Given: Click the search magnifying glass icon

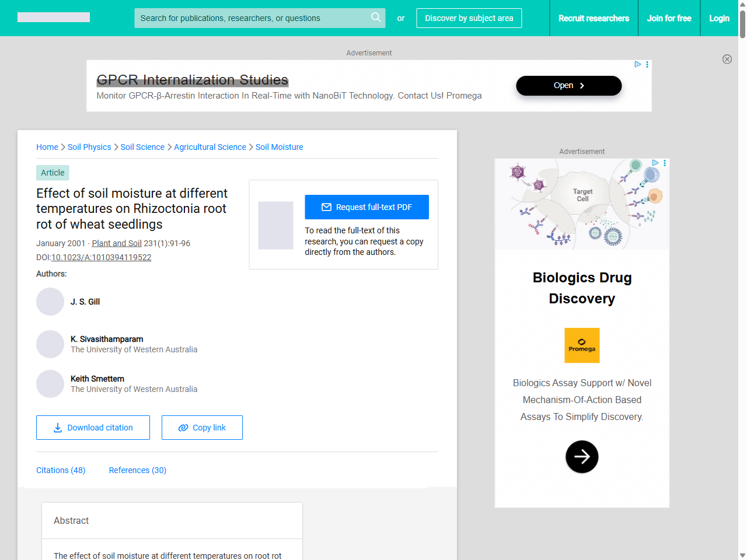Looking at the screenshot, I should point(376,18).
